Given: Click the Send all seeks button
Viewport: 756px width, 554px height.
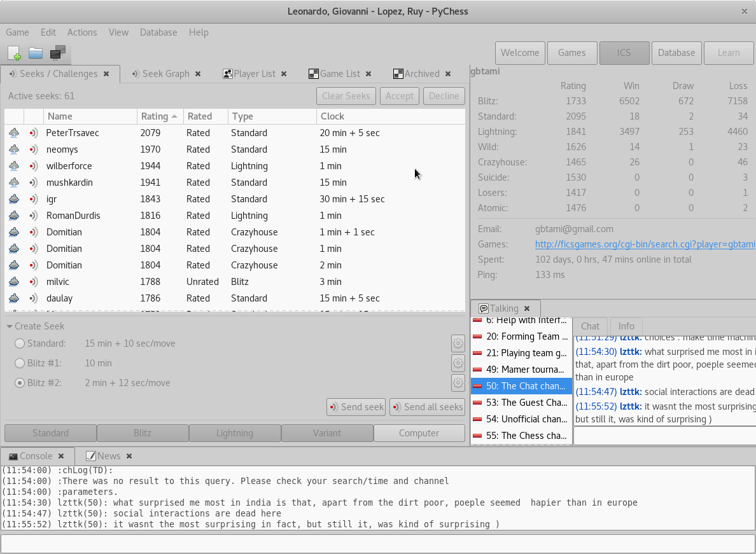Looking at the screenshot, I should [427, 407].
